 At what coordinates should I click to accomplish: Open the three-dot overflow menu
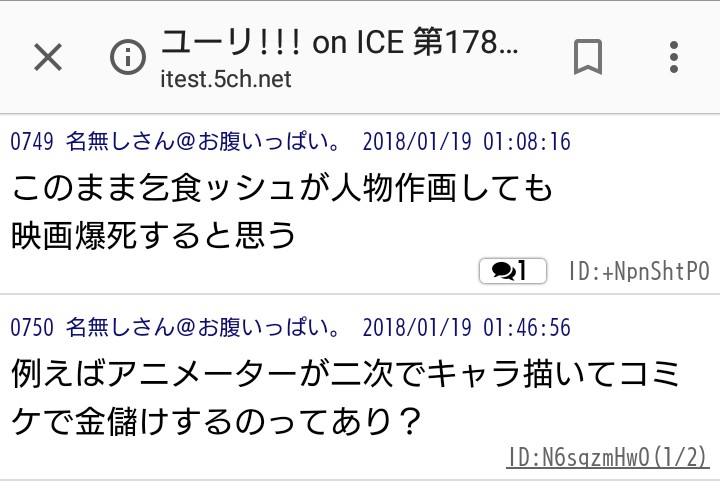673,57
